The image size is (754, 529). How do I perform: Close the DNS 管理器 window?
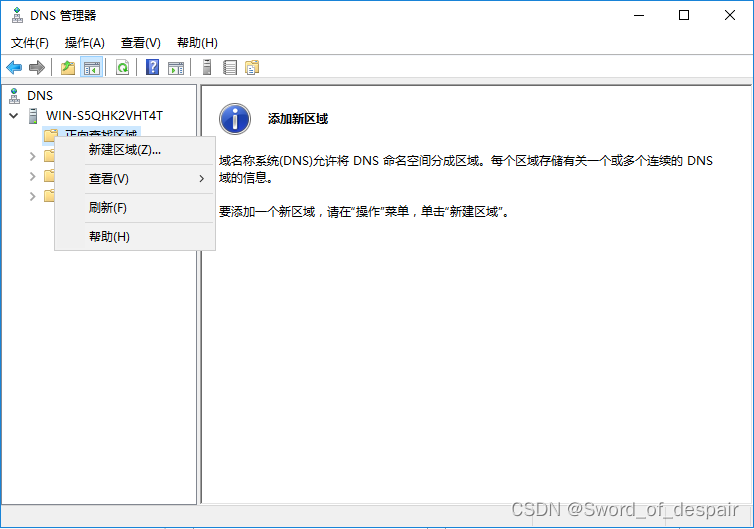point(729,15)
